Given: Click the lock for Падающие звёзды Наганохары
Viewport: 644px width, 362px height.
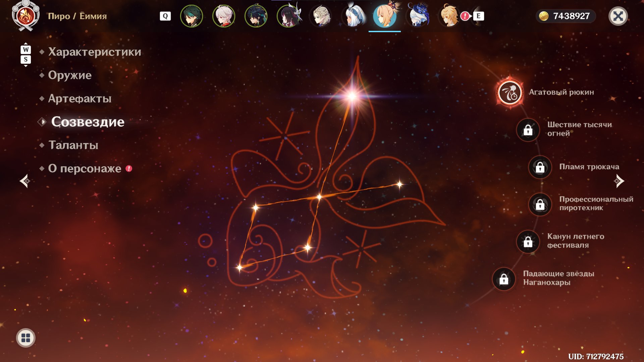Looking at the screenshot, I should pos(504,279).
